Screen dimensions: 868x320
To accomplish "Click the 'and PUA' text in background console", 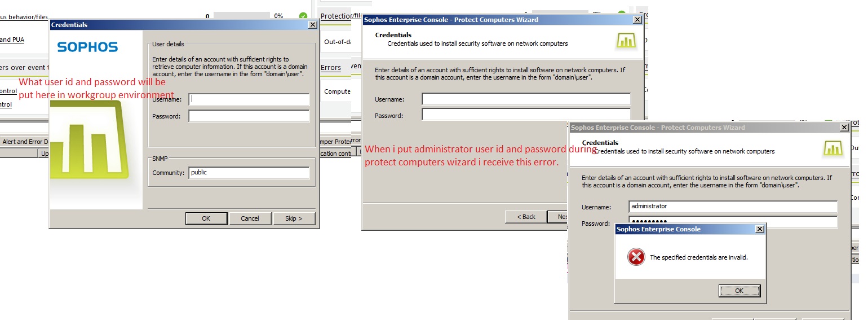I will [12, 40].
